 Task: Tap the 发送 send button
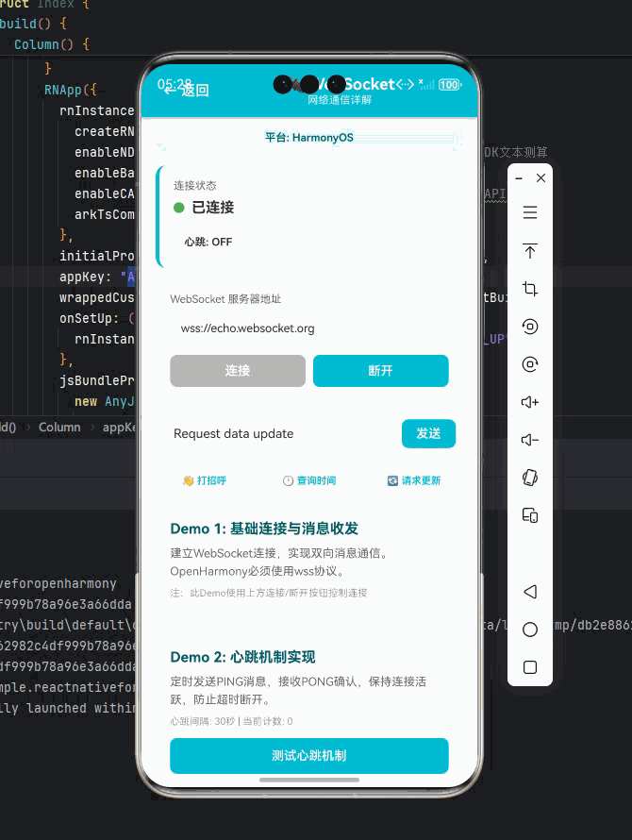(428, 433)
